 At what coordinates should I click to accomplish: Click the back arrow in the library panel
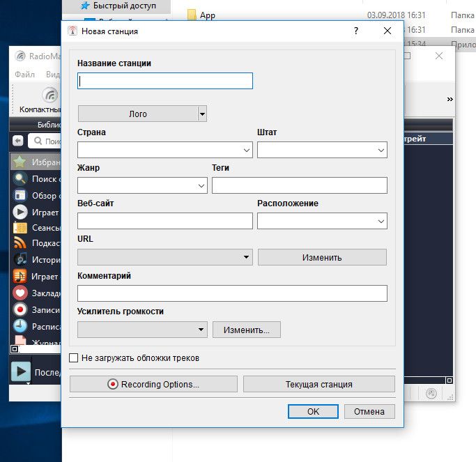17,141
